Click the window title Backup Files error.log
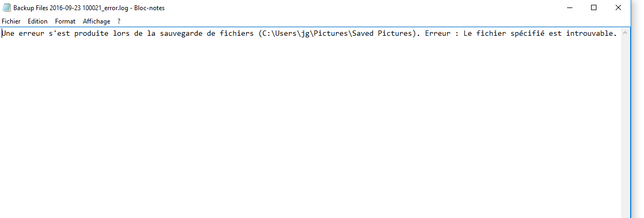This screenshot has height=218, width=644. [89, 7]
